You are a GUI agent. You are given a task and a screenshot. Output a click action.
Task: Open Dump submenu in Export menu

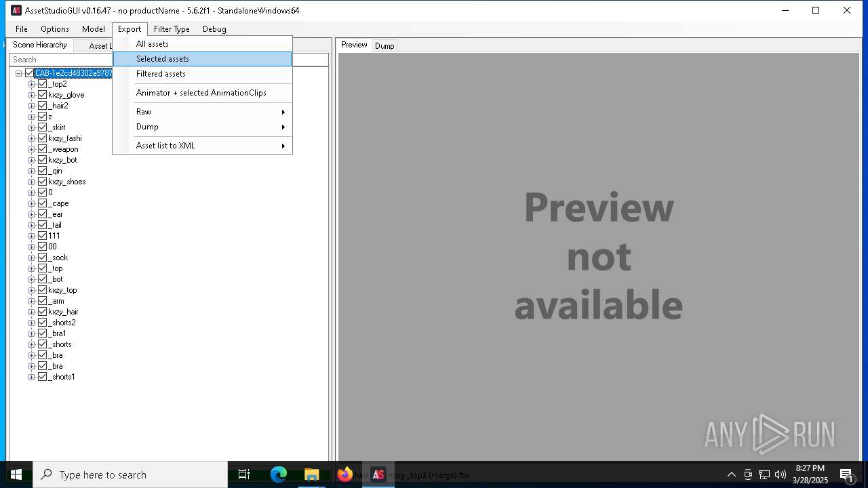(202, 127)
